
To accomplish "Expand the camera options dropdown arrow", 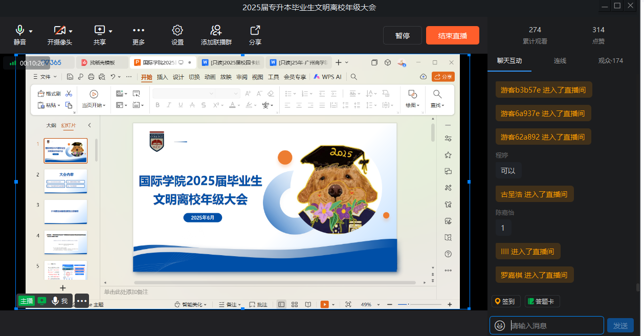I will tap(71, 31).
